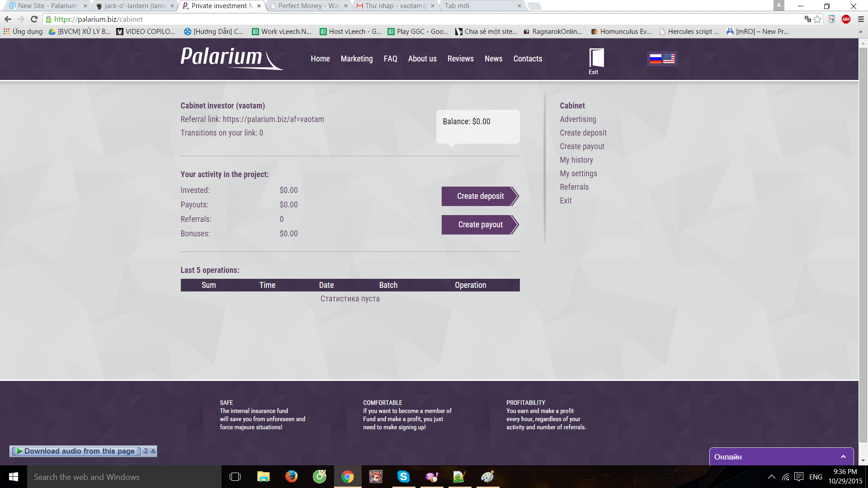Expand the bookmarks overflow chevron
Screen dimensions: 868x488
(860, 32)
